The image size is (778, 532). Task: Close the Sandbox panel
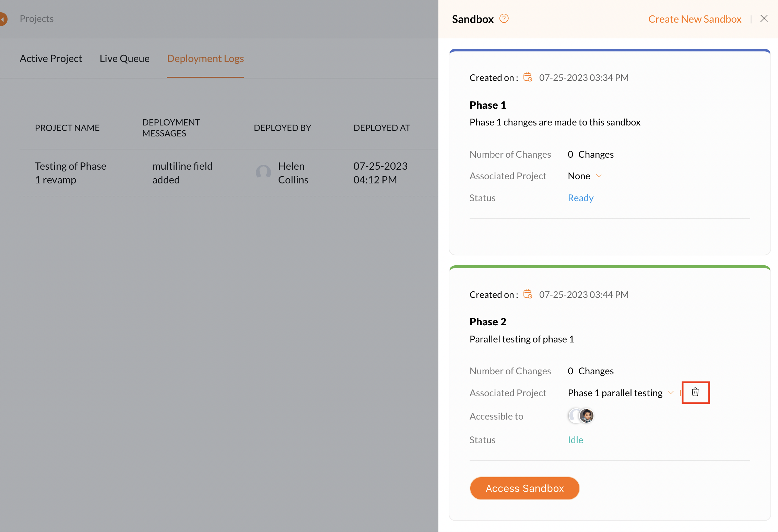pyautogui.click(x=764, y=19)
